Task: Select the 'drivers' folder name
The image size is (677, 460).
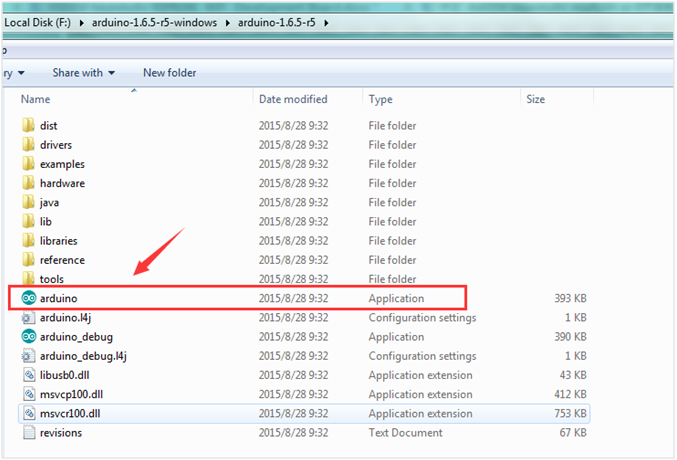Action: tap(56, 145)
